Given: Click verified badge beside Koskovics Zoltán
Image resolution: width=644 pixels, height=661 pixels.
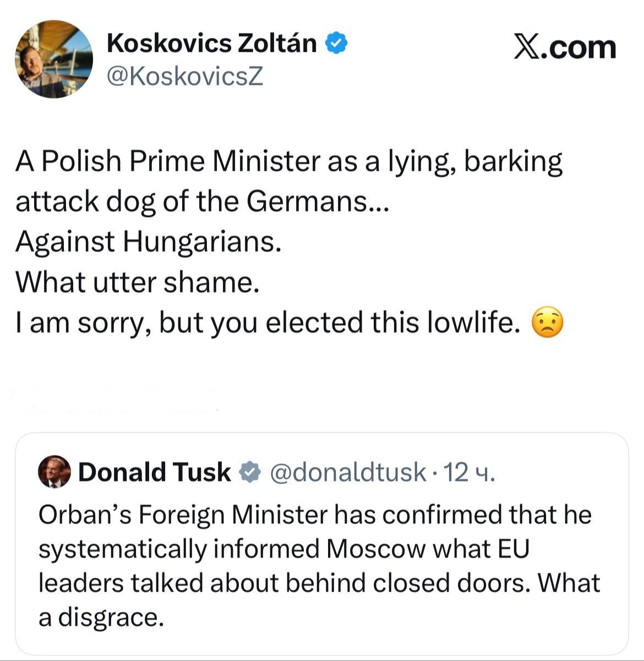Looking at the screenshot, I should pos(336,43).
